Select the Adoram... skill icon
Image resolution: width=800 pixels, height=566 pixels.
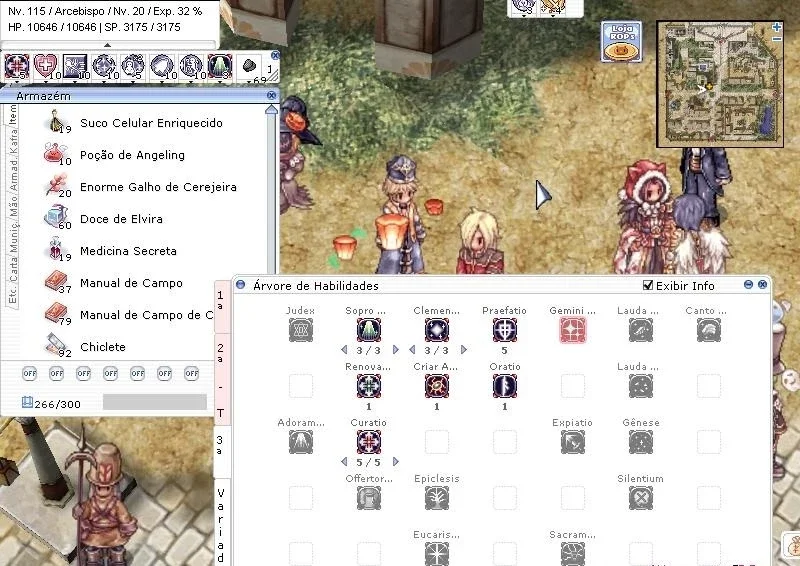pos(301,442)
